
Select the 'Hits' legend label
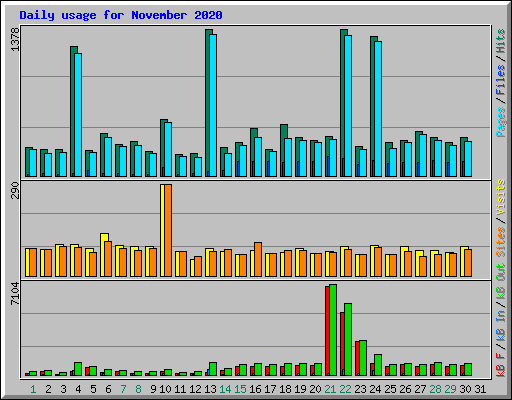500,41
